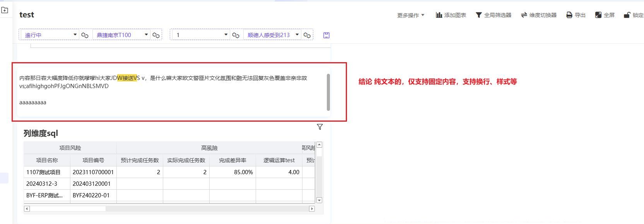Click the 项目风险 group header
Viewport: 644px width, 224px height.
(x=70, y=148)
